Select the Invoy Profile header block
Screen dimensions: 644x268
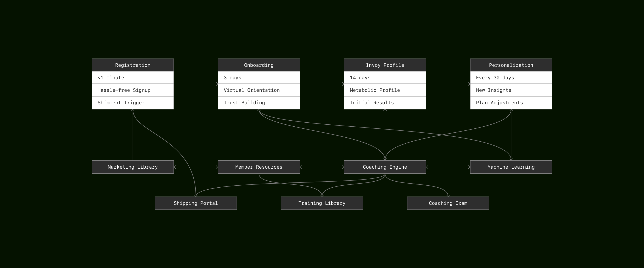click(x=385, y=65)
